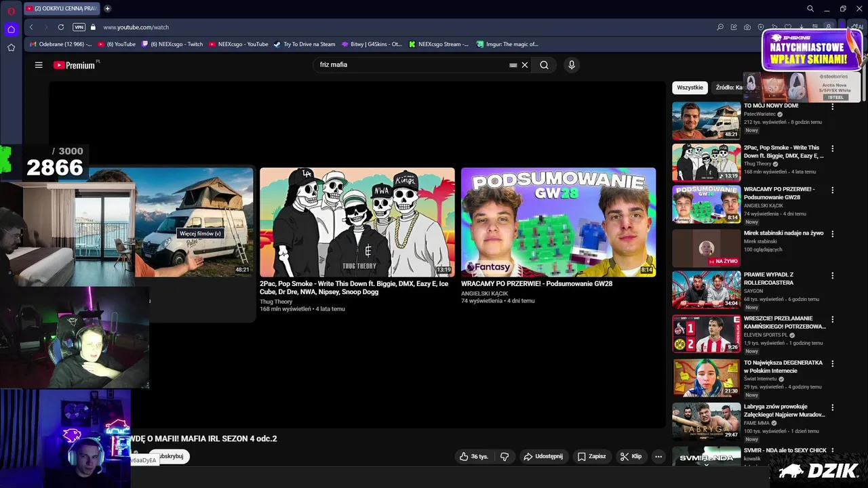Go back in browser

pos(31,27)
